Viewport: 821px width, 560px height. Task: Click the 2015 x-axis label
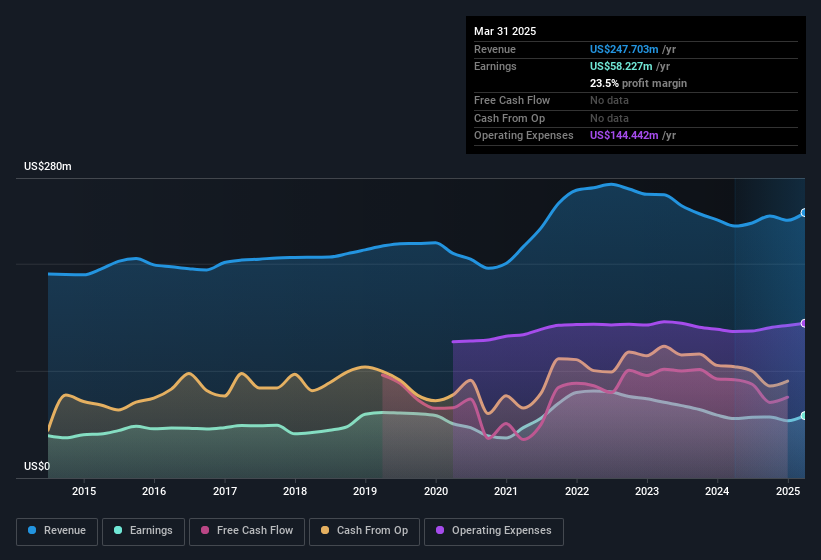[x=84, y=491]
